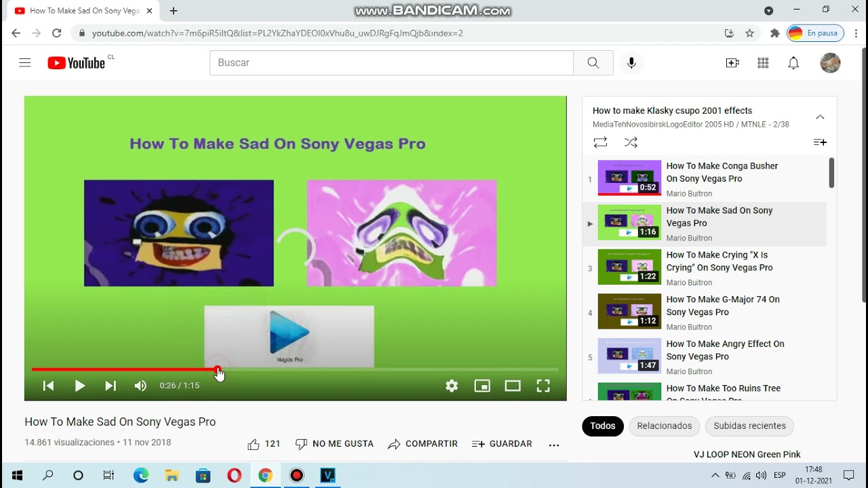The width and height of the screenshot is (868, 488).
Task: Go back in Chrome
Action: (16, 33)
